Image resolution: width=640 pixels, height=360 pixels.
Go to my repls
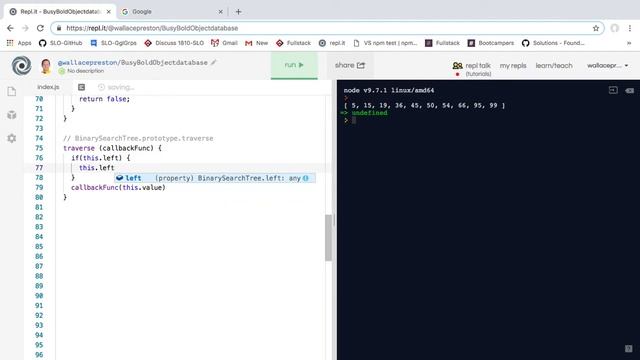(513, 66)
